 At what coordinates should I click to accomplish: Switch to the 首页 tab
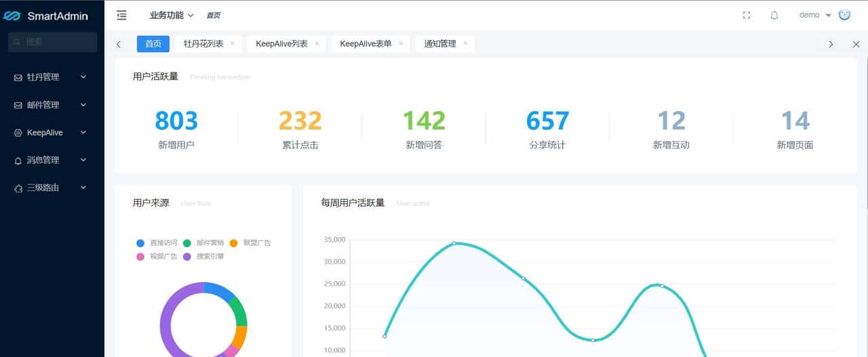(153, 44)
